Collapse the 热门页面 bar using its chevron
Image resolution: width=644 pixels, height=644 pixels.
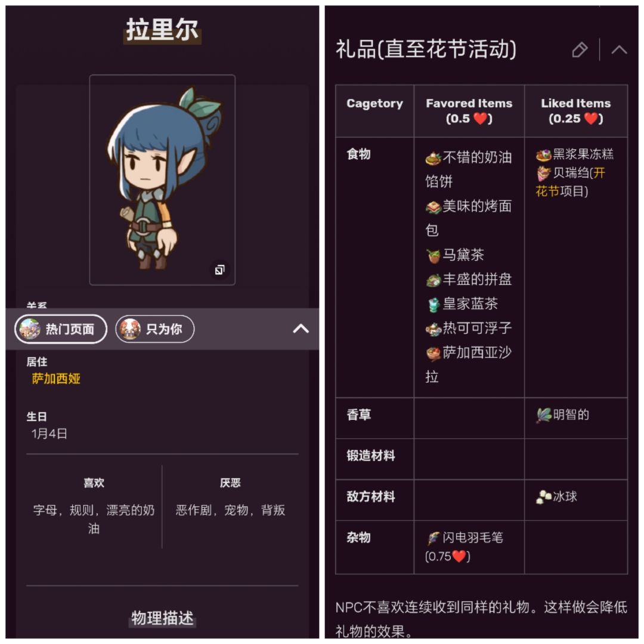pos(301,329)
